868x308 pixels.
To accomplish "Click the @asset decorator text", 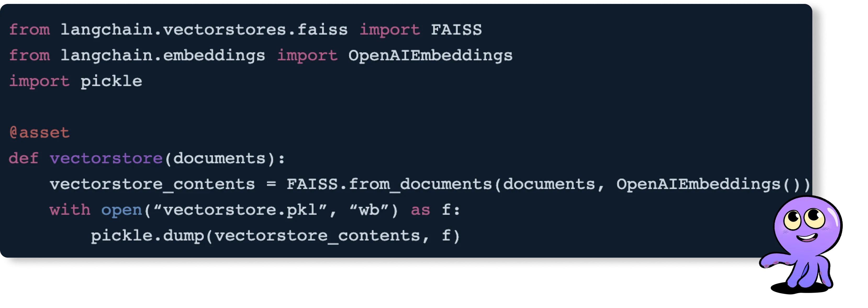I will pos(40,132).
